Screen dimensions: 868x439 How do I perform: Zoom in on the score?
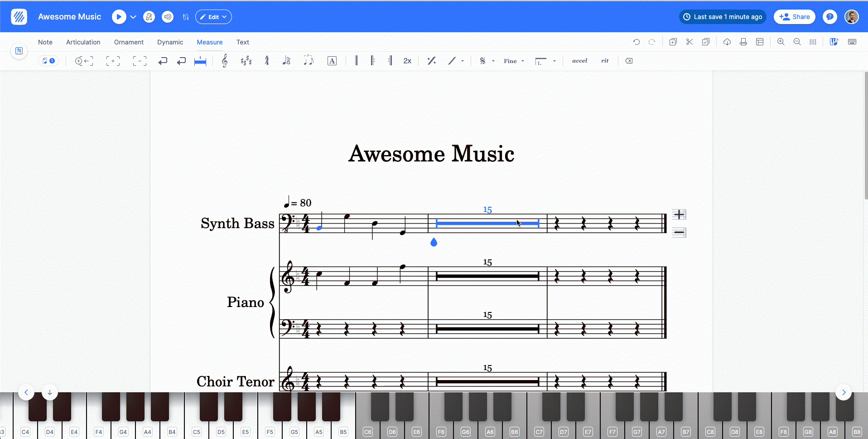coord(781,42)
